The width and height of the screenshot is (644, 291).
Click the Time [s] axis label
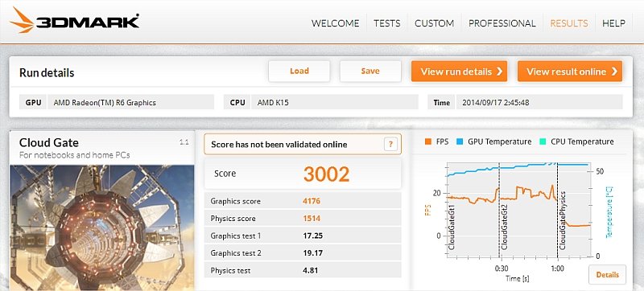click(517, 279)
